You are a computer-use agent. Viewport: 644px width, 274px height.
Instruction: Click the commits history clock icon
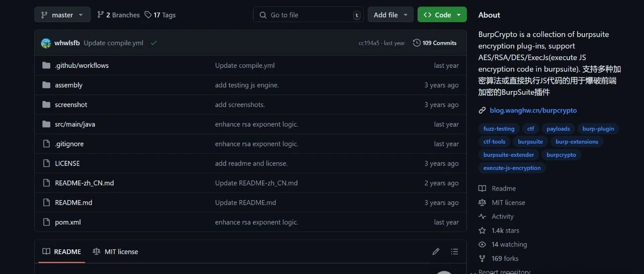(x=417, y=43)
